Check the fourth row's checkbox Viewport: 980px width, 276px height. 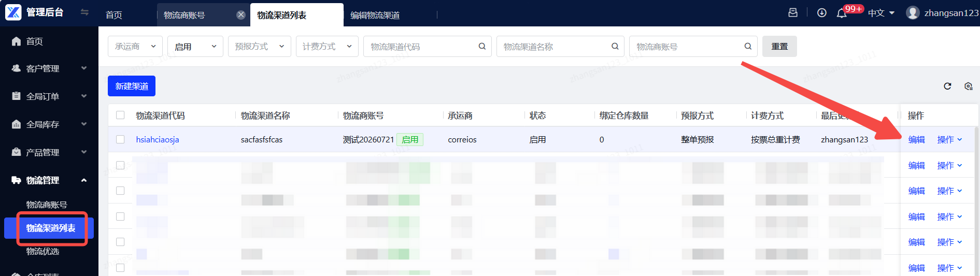pos(120,216)
